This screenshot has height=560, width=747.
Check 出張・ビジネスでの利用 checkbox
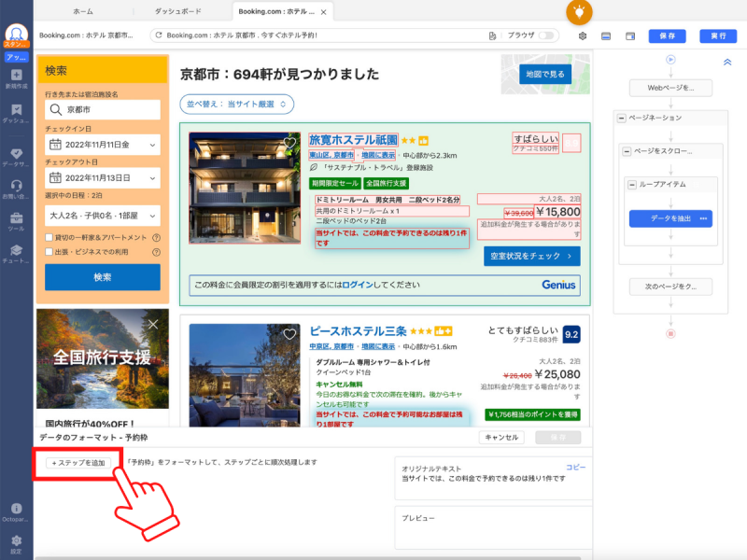(49, 251)
